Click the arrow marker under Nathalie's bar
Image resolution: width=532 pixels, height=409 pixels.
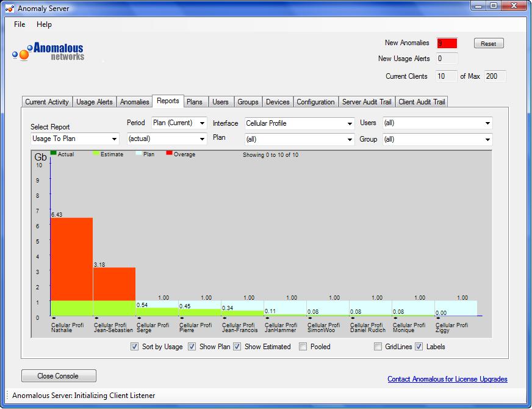(x=54, y=318)
